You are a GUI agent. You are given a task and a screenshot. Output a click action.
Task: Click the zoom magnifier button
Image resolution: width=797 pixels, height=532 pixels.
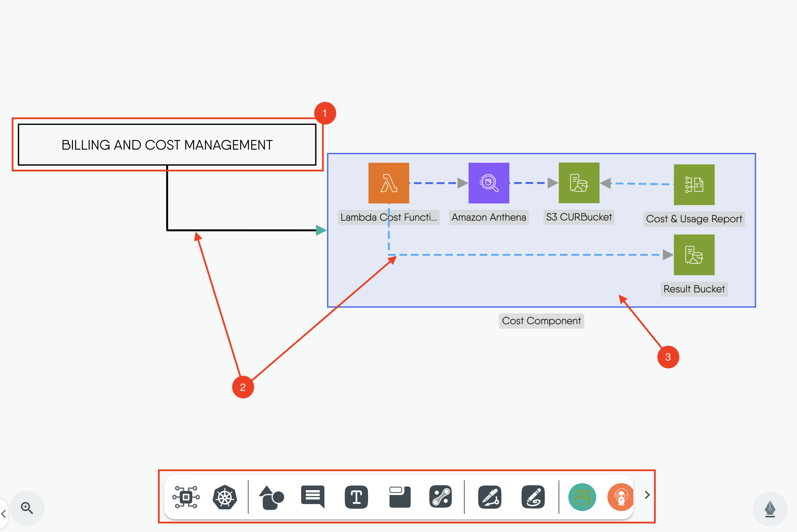pos(27,508)
